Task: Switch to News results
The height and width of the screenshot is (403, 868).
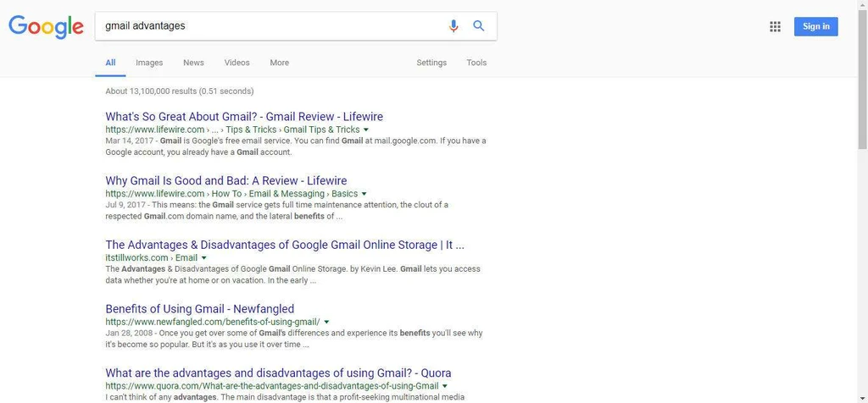Action: tap(194, 63)
